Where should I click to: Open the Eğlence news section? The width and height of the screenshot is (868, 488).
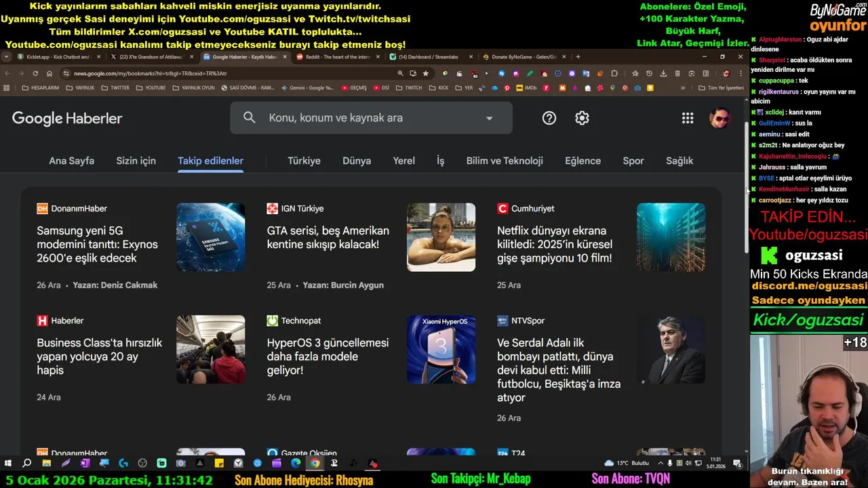click(583, 161)
